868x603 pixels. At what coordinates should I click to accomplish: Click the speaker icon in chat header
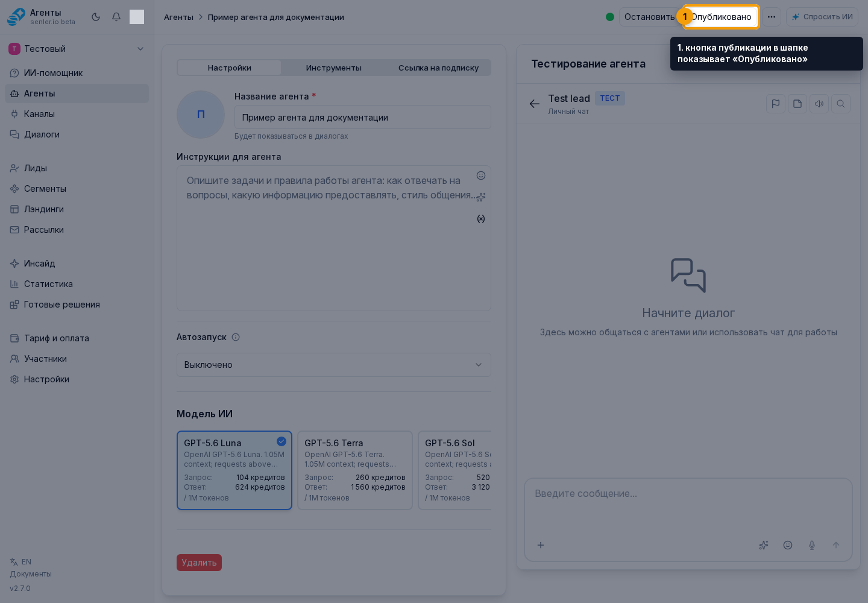click(819, 104)
